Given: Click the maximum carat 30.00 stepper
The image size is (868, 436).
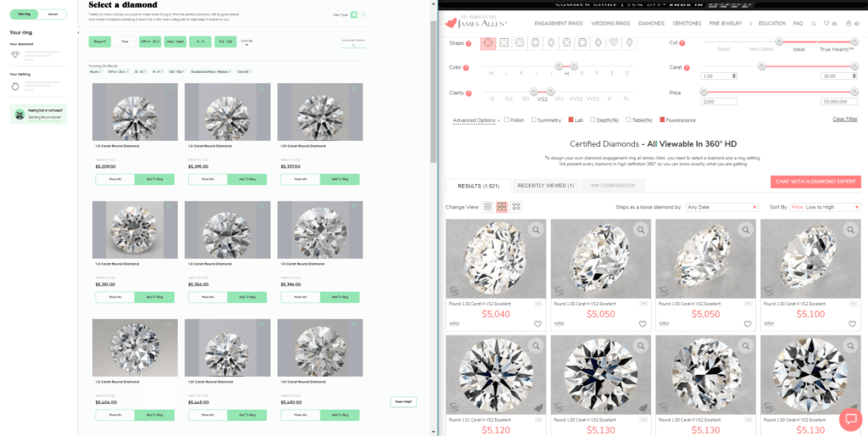Looking at the screenshot, I should 854,75.
